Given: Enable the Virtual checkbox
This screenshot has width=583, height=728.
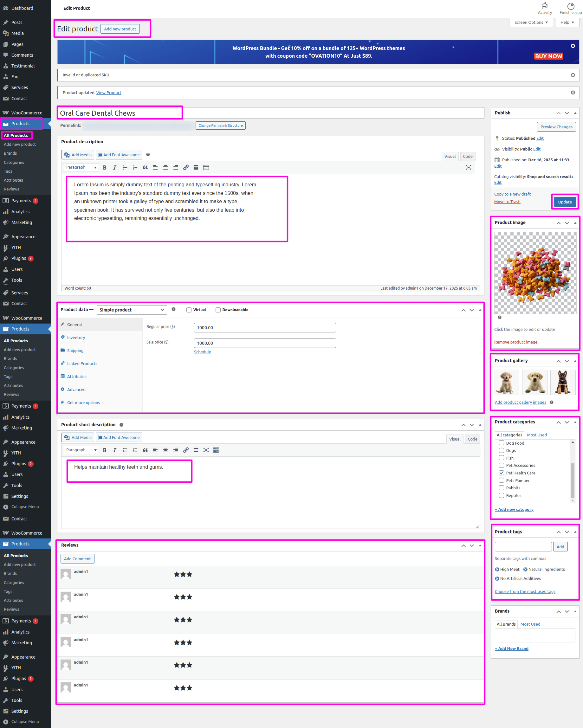Looking at the screenshot, I should [189, 310].
